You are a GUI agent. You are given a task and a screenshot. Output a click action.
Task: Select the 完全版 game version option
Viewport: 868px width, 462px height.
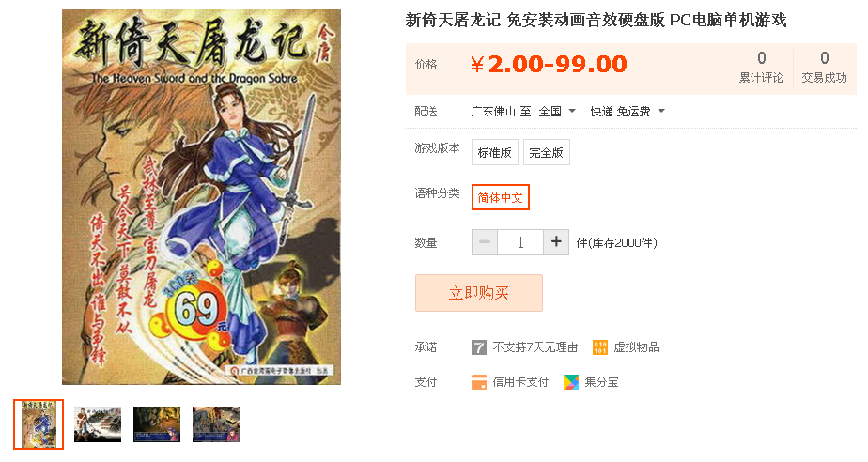(x=547, y=152)
